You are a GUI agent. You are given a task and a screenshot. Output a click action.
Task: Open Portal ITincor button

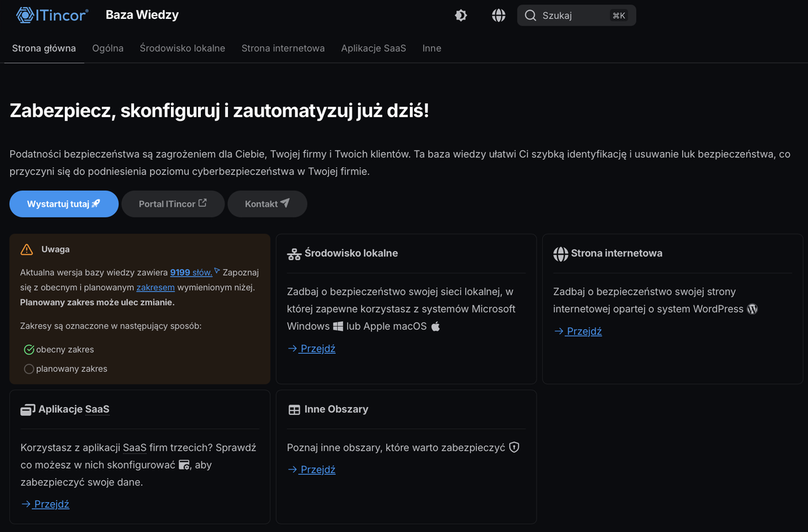coord(173,204)
